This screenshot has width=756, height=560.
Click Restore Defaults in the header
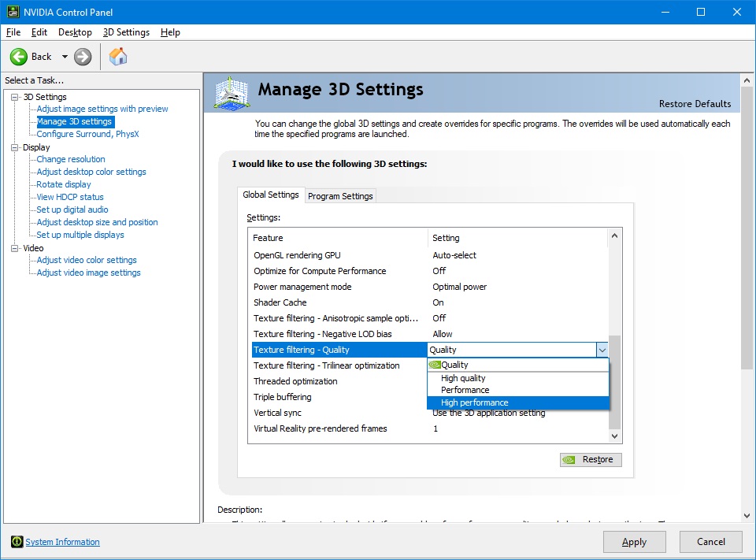[695, 104]
